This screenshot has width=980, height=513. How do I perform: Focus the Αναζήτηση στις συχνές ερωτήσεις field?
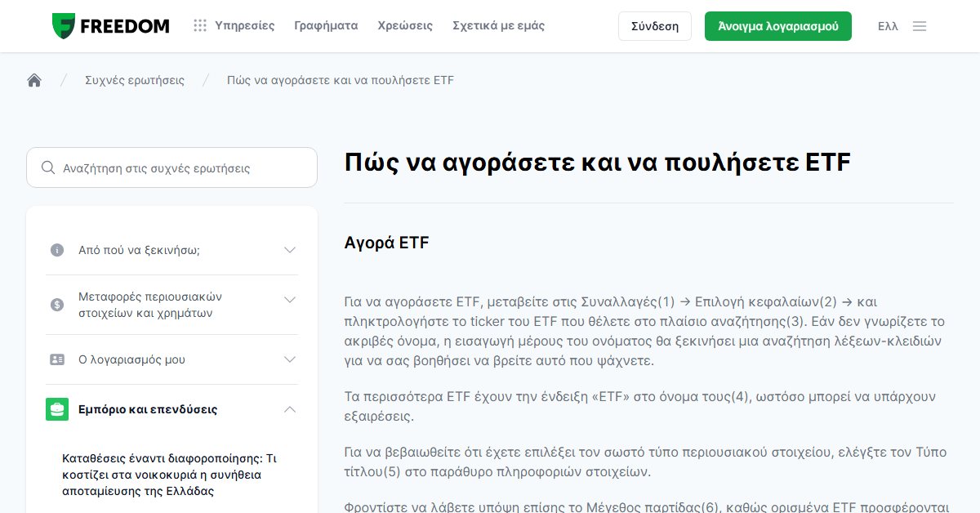click(171, 167)
